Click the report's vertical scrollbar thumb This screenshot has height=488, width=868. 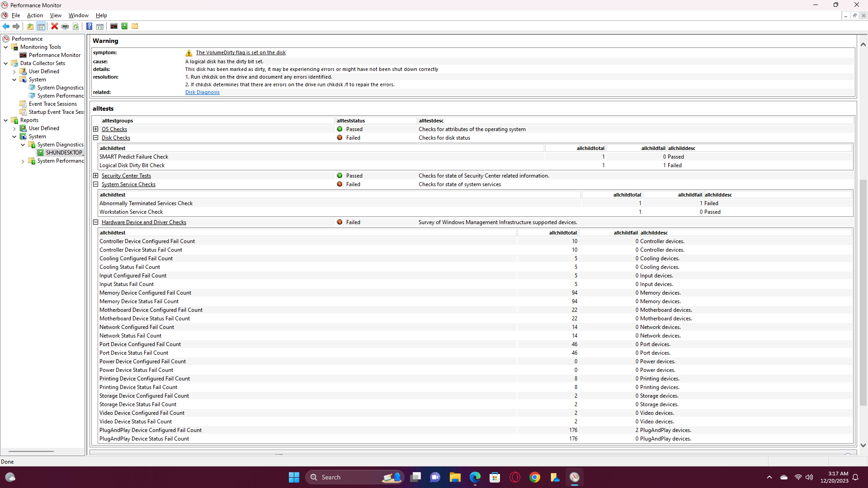(863, 294)
